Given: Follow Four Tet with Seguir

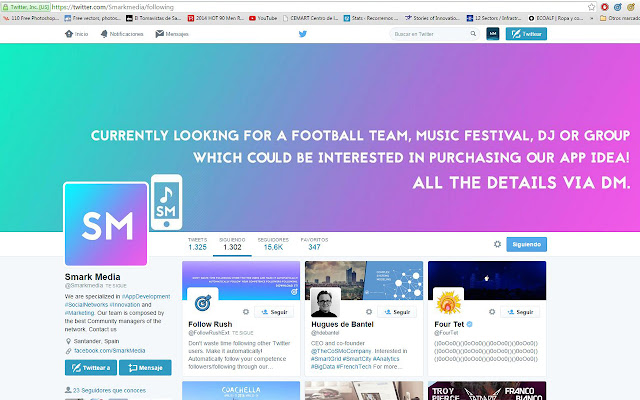Looking at the screenshot, I should tap(520, 312).
